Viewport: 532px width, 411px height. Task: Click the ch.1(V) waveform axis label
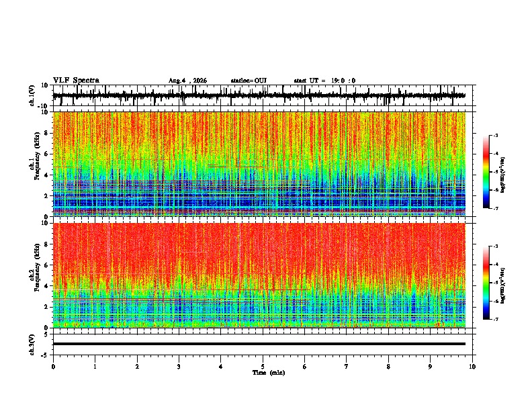pos(32,95)
